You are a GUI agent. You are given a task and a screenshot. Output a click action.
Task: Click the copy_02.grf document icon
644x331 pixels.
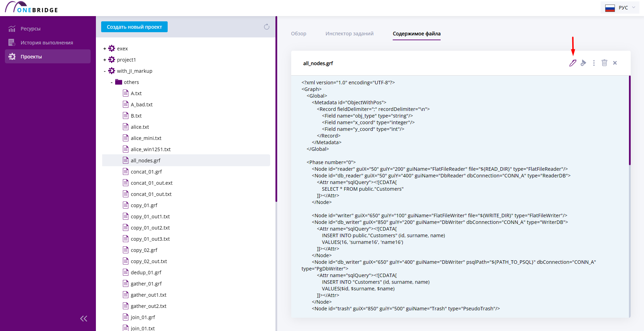[x=126, y=250]
